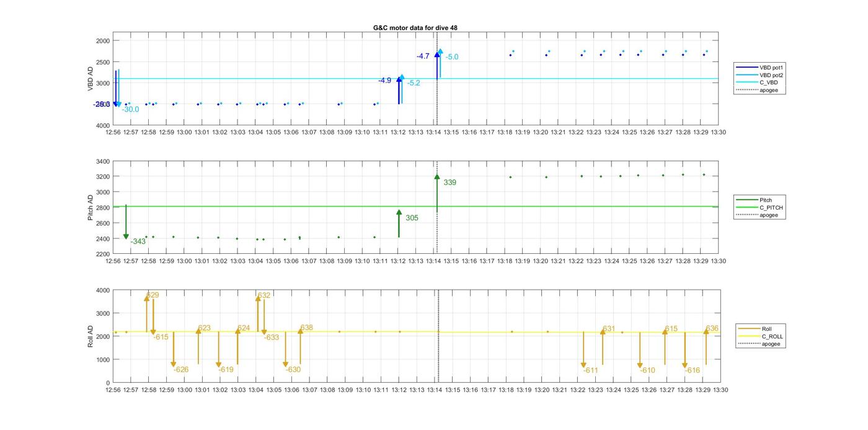Click the '636' roll annotation
This screenshot has width=868, height=430.
(x=712, y=329)
